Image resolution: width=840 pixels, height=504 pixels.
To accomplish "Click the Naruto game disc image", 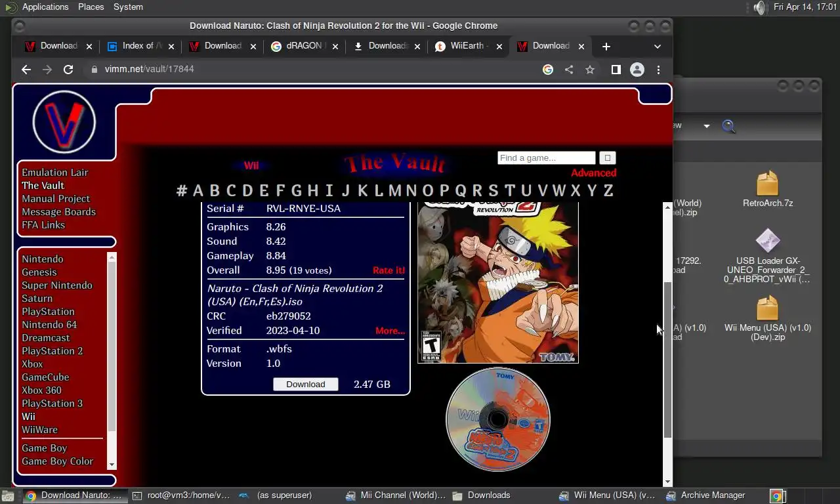I will [x=497, y=419].
